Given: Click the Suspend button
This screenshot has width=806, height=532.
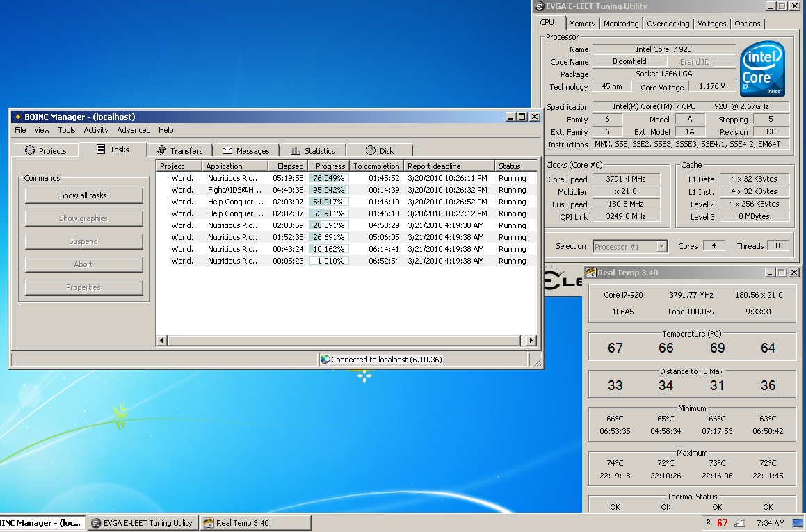Looking at the screenshot, I should 83,241.
